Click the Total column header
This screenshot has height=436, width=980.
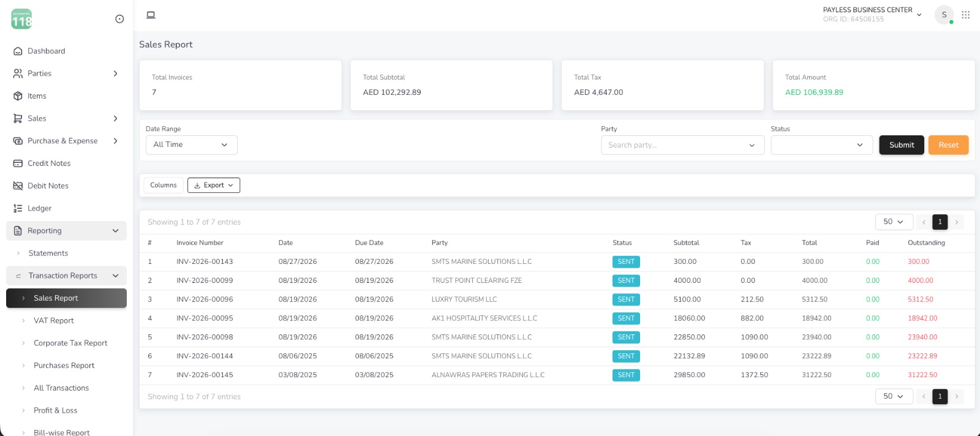pyautogui.click(x=809, y=243)
